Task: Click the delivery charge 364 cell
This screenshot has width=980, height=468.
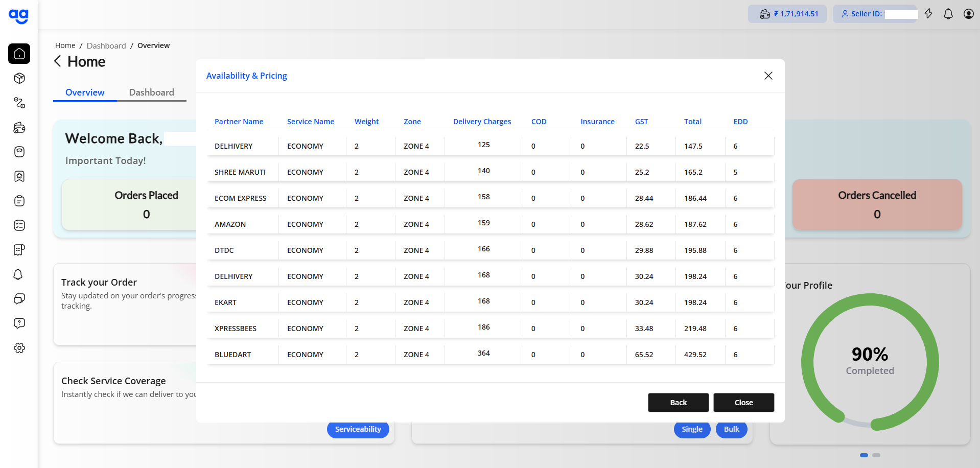Action: (x=484, y=353)
